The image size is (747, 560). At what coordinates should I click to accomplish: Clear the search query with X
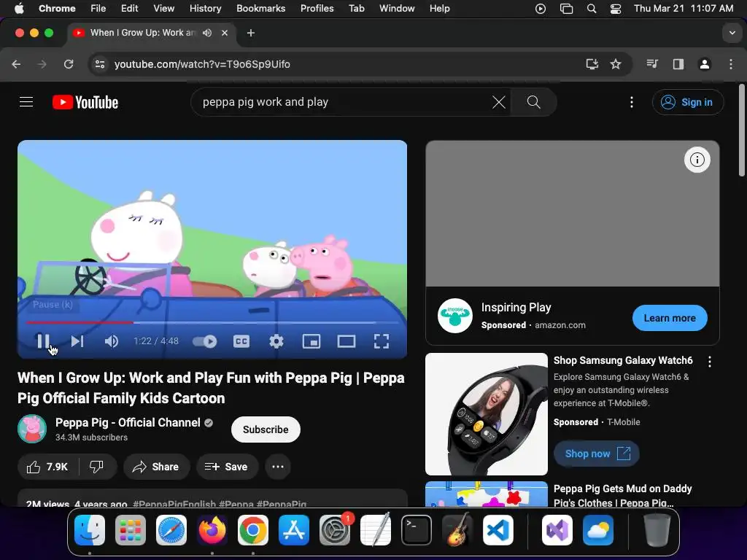pos(499,102)
